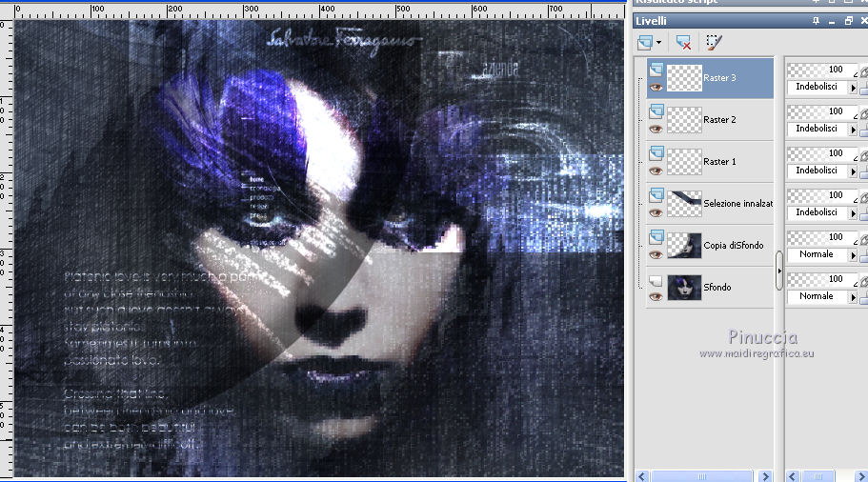The width and height of the screenshot is (868, 482).
Task: Select the Sfondo layer
Action: (x=710, y=289)
